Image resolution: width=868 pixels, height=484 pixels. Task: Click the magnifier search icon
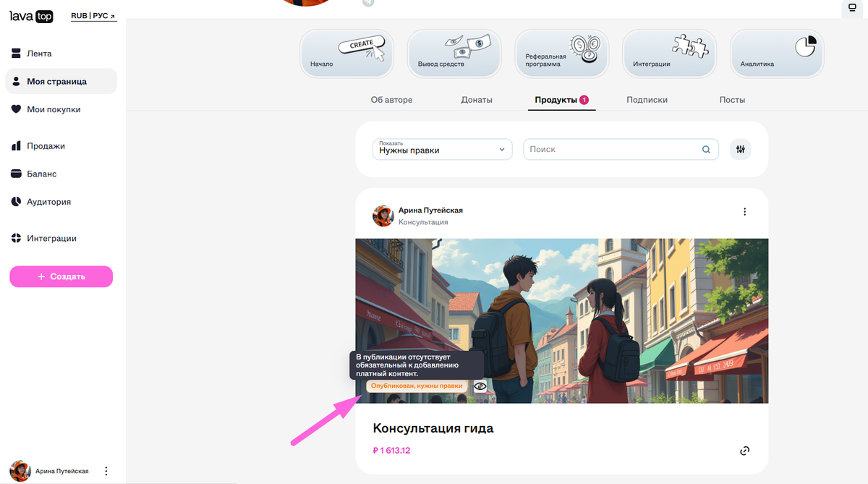coord(706,150)
